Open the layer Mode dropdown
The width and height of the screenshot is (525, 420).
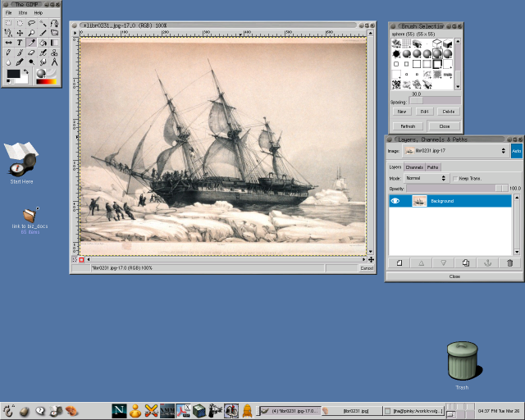tap(425, 178)
